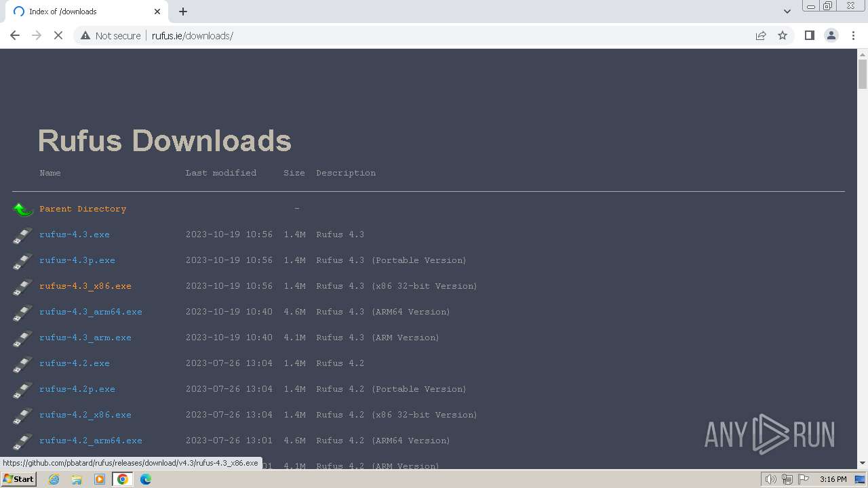Close the Index of /downloads tab
Image resolution: width=868 pixels, height=488 pixels.
point(157,12)
